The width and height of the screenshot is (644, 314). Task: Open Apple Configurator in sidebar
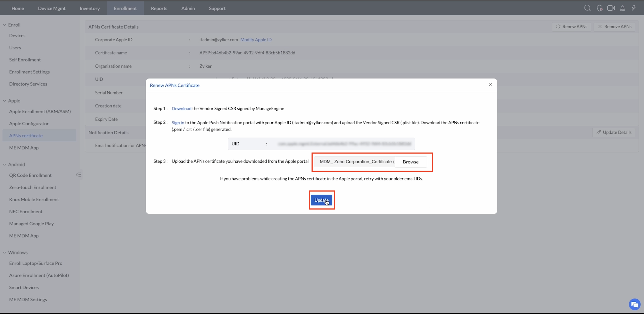pos(29,123)
